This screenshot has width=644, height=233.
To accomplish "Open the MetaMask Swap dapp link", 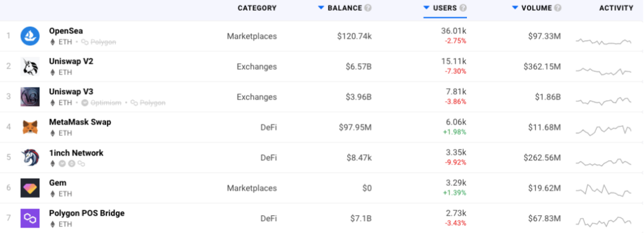I will 80,122.
